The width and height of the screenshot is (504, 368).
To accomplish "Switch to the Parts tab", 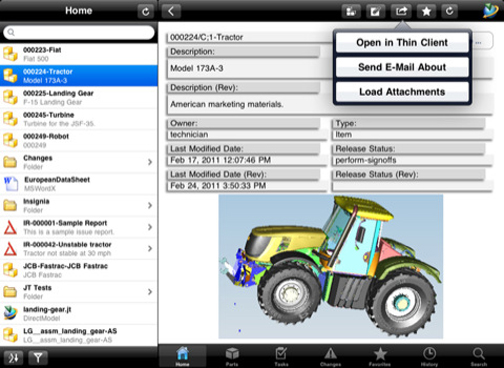I will coord(232,356).
